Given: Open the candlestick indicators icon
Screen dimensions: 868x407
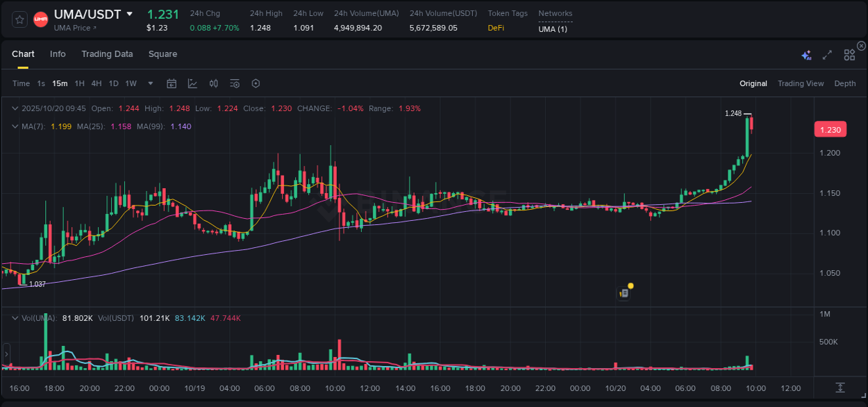Looking at the screenshot, I should pos(213,83).
